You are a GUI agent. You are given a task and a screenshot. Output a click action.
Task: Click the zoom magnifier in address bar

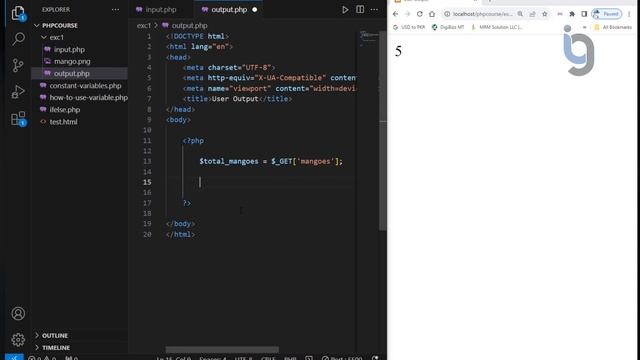(x=520, y=14)
